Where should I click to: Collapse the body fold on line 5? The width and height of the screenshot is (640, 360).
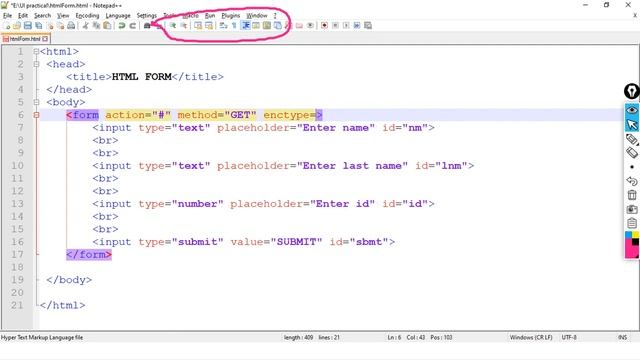click(36, 102)
